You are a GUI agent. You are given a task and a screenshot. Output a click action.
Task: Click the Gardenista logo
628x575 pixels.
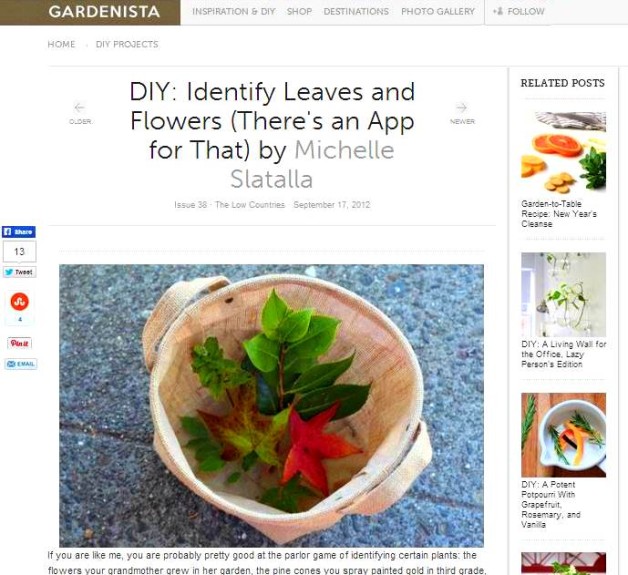pos(104,12)
